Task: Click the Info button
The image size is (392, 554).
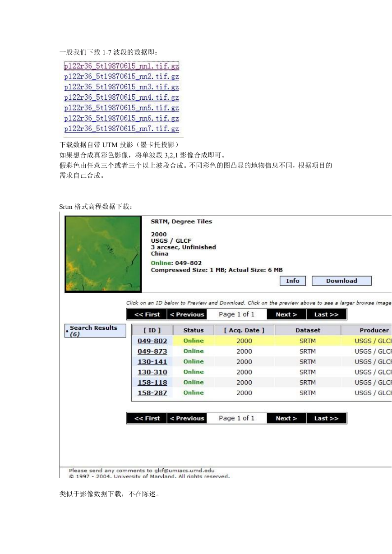Action: [x=293, y=281]
